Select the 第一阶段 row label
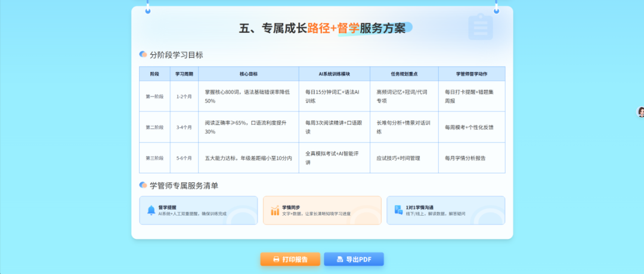This screenshot has height=274, width=644. [x=154, y=96]
